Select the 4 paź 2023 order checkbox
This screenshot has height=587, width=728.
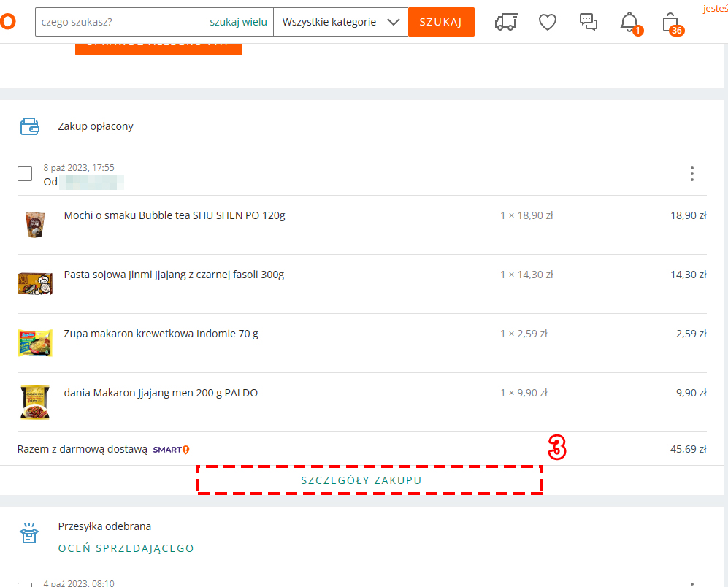pos(25,584)
